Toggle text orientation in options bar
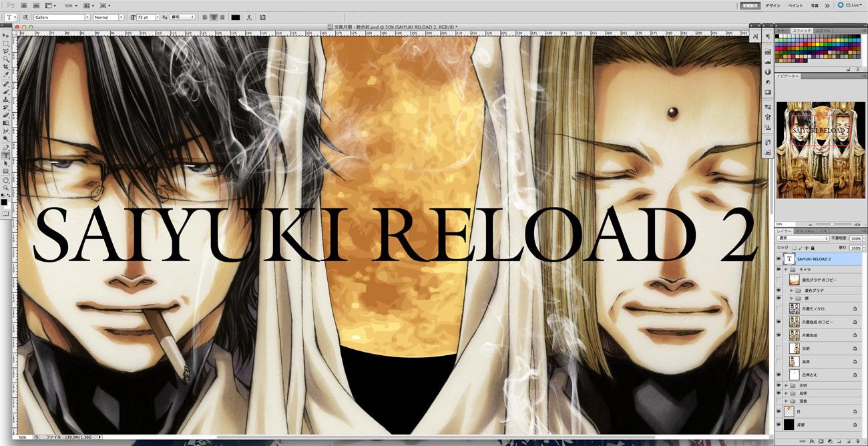The width and height of the screenshot is (868, 446). [25, 17]
